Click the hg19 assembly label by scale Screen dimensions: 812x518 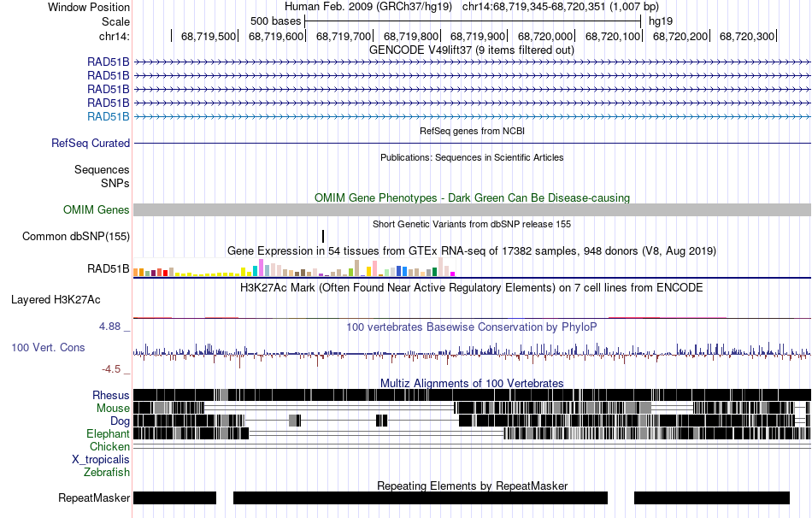click(x=661, y=21)
